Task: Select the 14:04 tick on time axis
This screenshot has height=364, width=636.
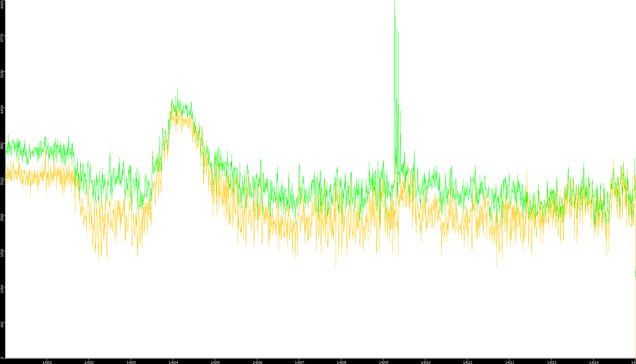Action: pos(173,362)
